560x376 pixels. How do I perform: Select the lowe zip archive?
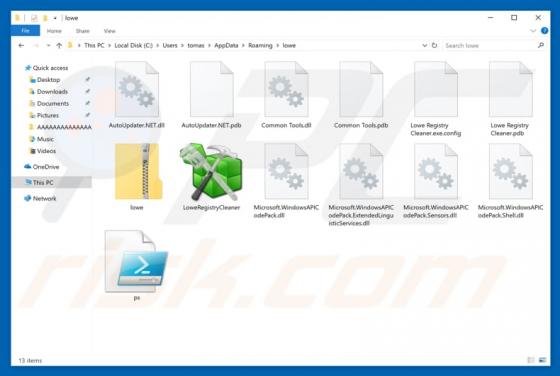137,177
